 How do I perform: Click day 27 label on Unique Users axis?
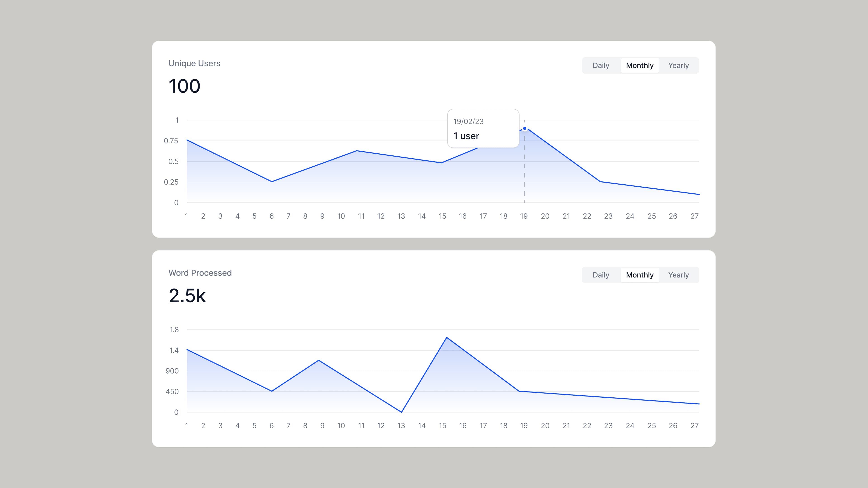click(694, 216)
